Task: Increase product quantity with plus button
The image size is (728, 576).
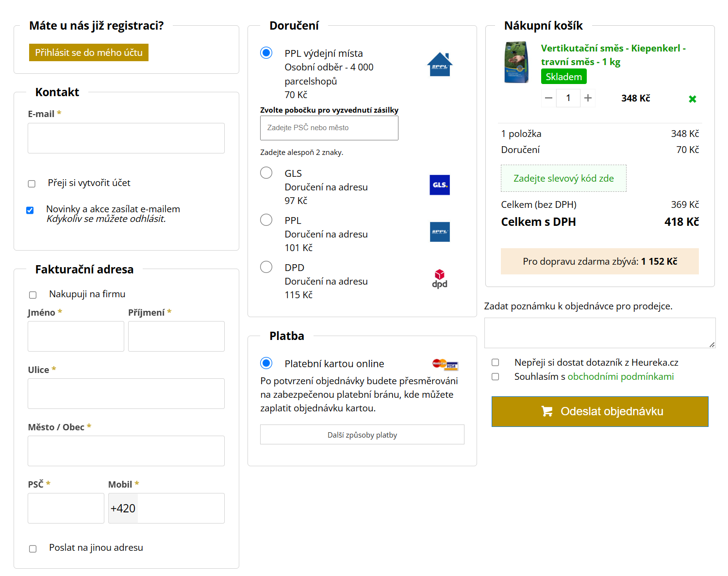Action: (x=588, y=98)
